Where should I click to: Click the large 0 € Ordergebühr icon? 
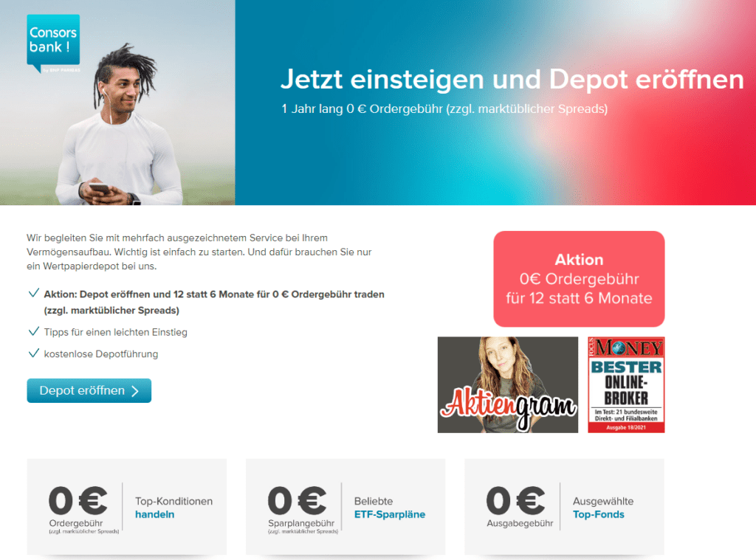(x=78, y=501)
